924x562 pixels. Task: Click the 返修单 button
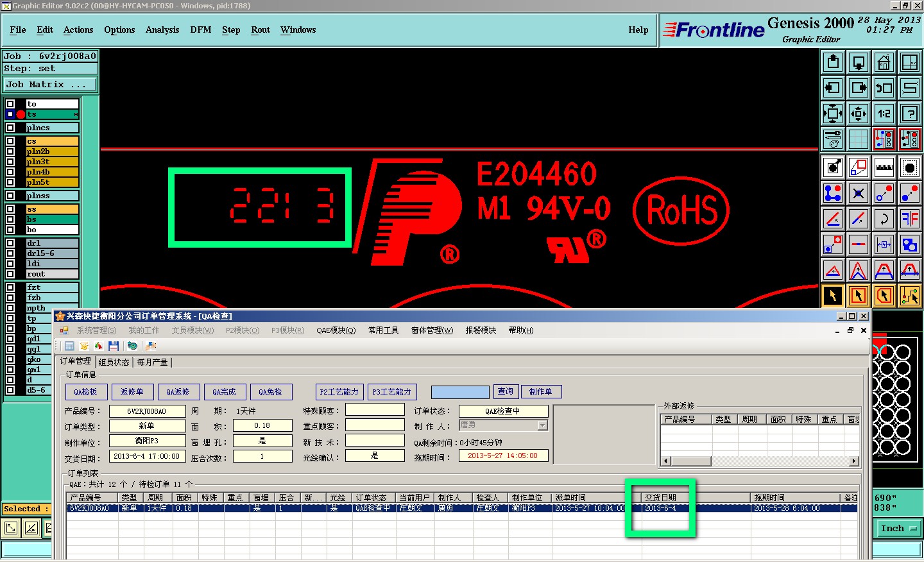132,392
